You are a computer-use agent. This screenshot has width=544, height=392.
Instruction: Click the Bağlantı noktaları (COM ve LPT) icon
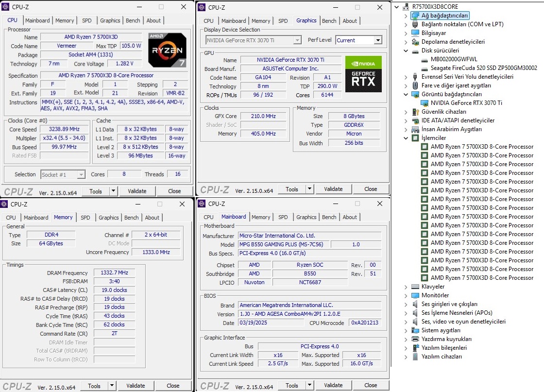(415, 24)
